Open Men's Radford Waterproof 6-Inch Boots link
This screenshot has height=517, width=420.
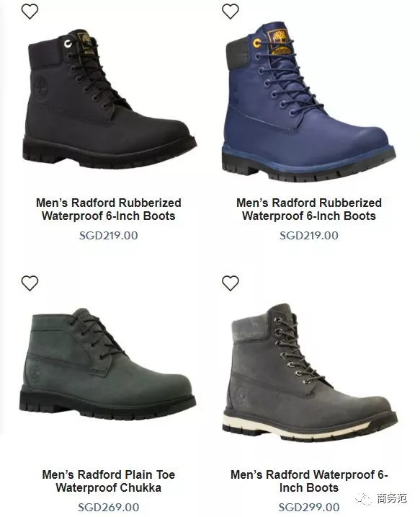click(309, 481)
